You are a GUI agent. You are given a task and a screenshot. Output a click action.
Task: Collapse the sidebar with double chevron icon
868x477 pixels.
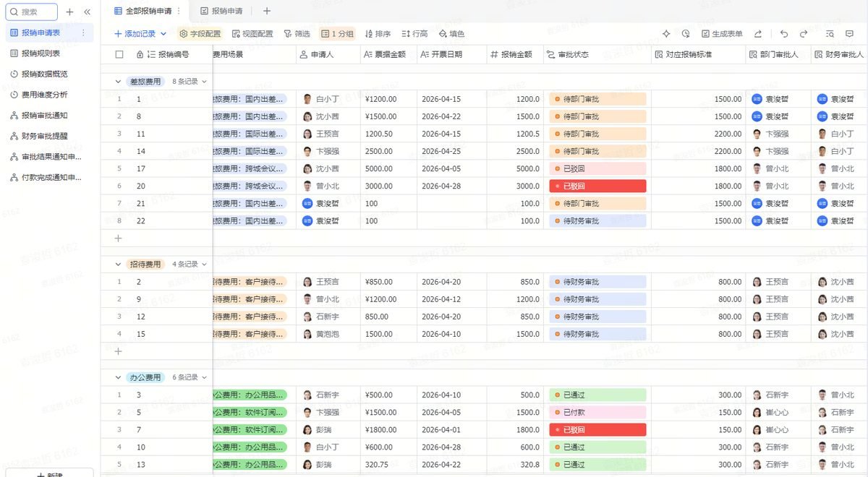point(88,12)
